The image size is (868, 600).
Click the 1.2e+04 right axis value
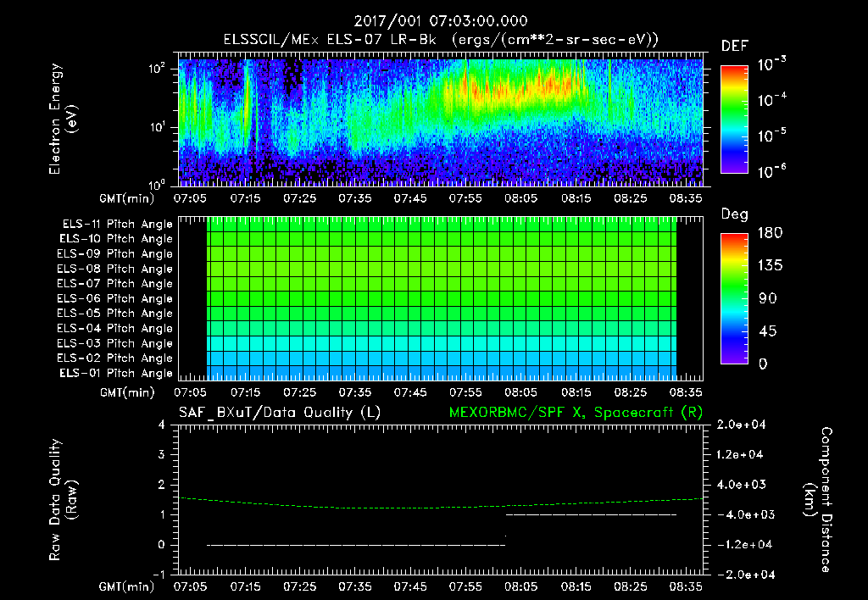(x=739, y=454)
